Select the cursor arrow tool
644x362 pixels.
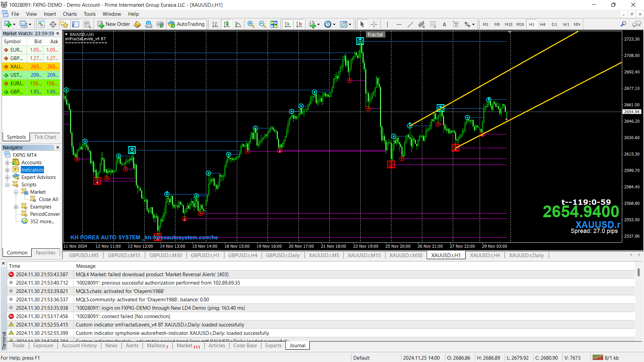tap(362, 24)
